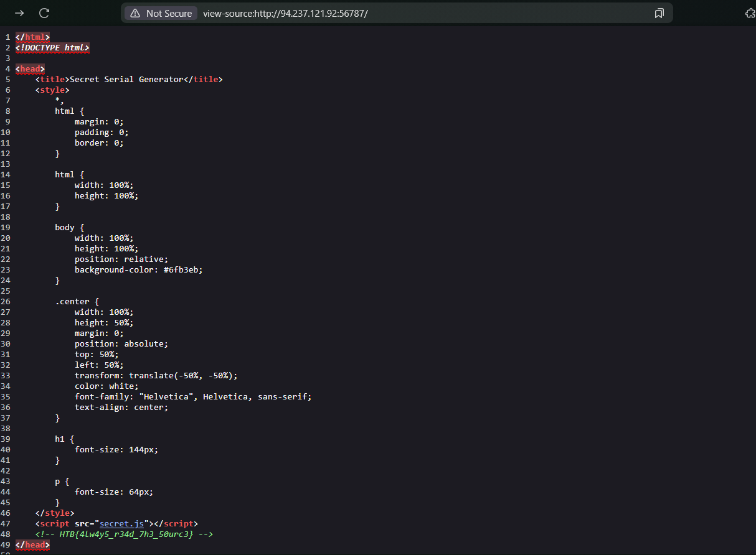This screenshot has height=555, width=756.
Task: Open the secret.js script link
Action: tap(121, 524)
